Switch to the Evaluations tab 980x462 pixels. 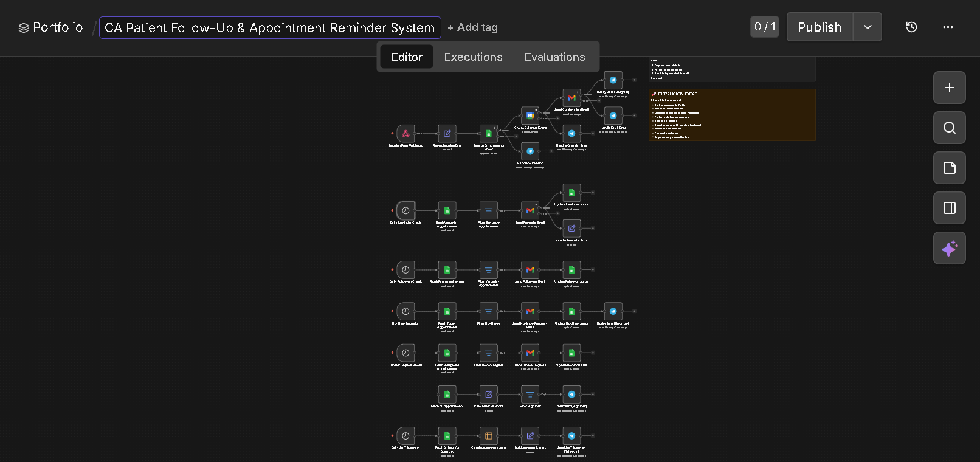click(554, 57)
